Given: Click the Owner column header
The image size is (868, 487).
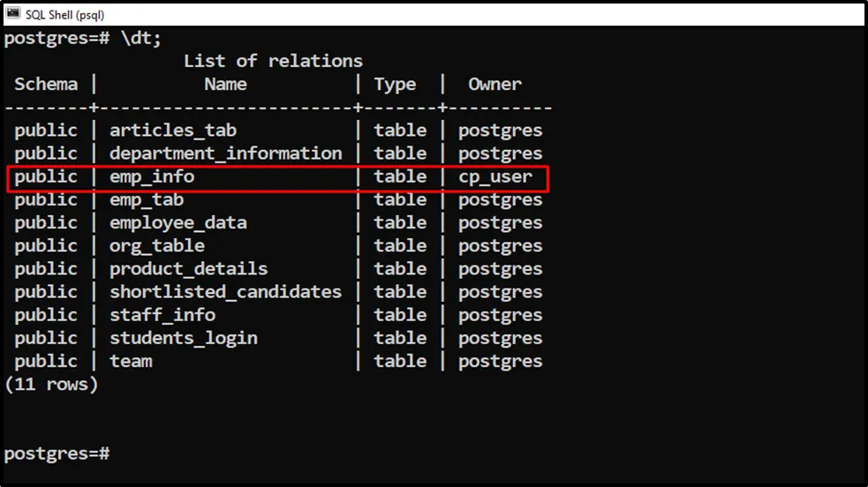Looking at the screenshot, I should [494, 85].
